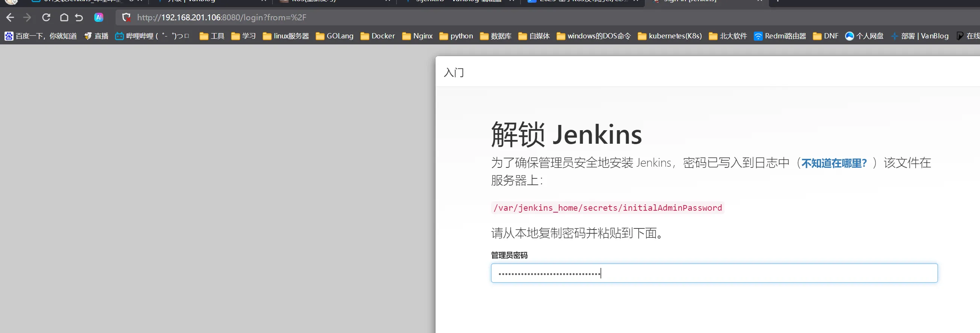Click the 解锁 Jenkins heading

[x=566, y=134]
